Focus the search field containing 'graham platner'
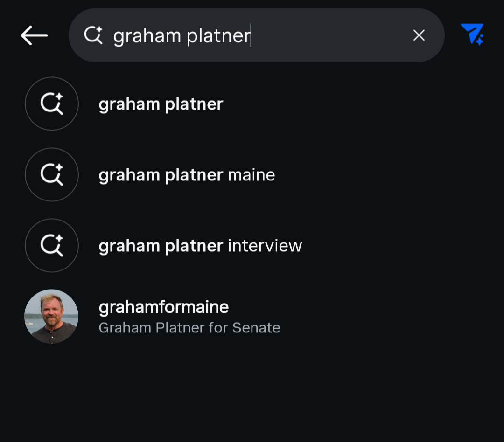Viewport: 504px width, 442px height. click(257, 35)
